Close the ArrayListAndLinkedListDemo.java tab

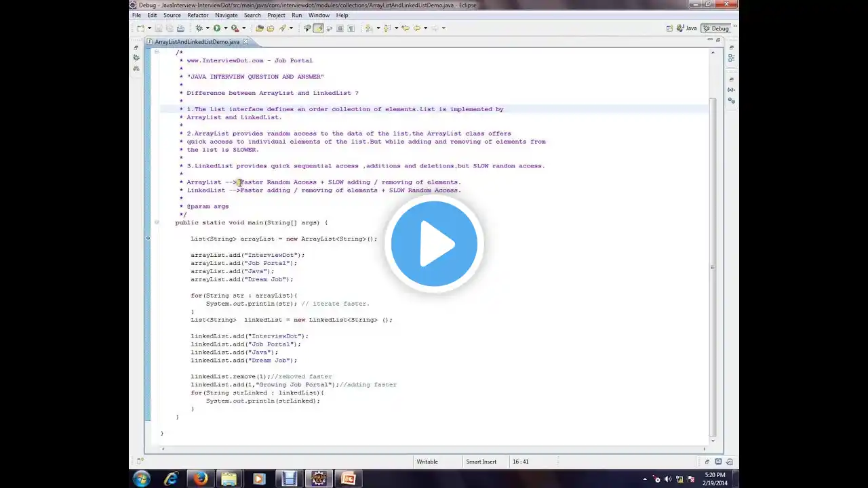(245, 42)
